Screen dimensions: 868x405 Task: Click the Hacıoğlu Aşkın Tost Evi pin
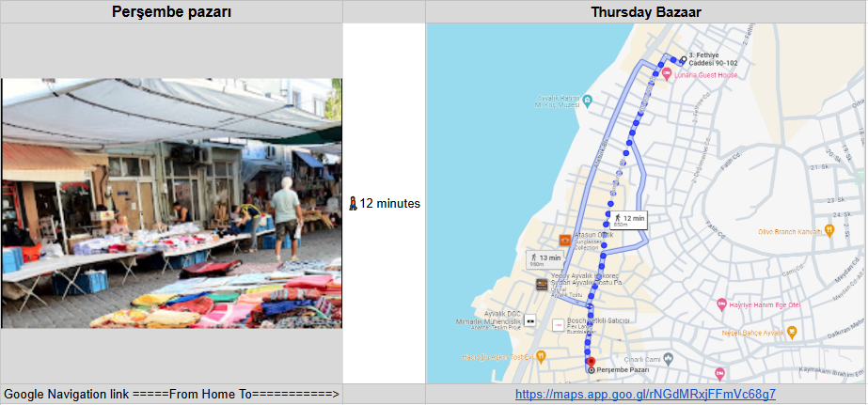coord(542,355)
